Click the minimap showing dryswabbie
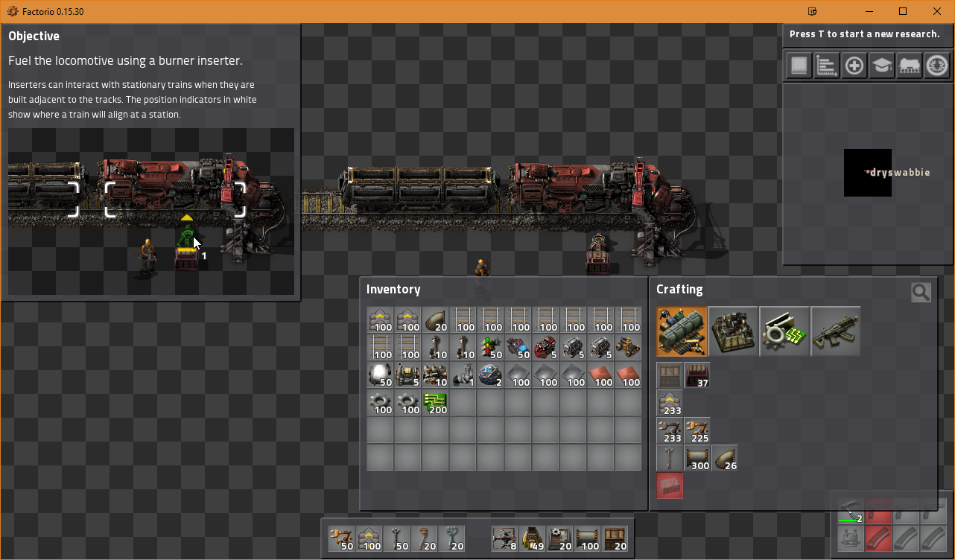 point(867,173)
